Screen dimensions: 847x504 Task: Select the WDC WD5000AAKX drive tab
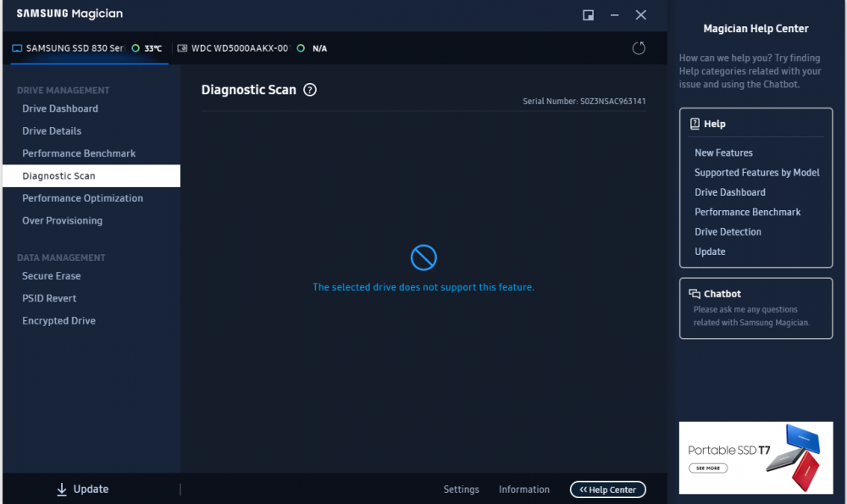pyautogui.click(x=252, y=48)
